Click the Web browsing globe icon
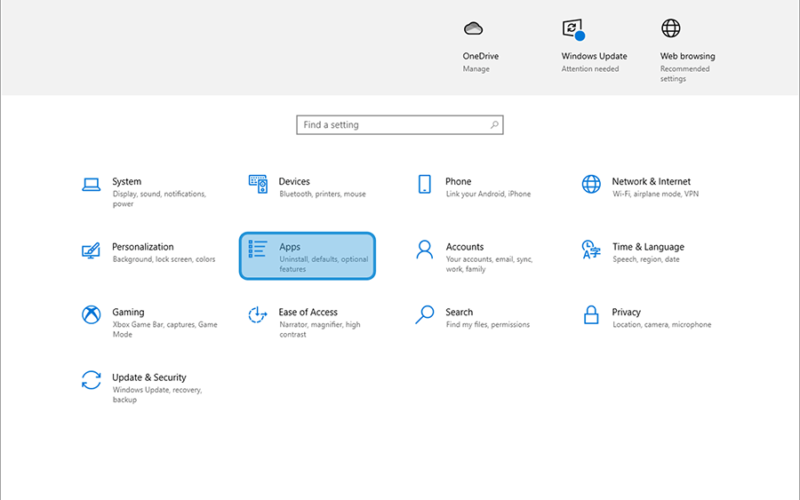Image resolution: width=800 pixels, height=500 pixels. click(670, 28)
